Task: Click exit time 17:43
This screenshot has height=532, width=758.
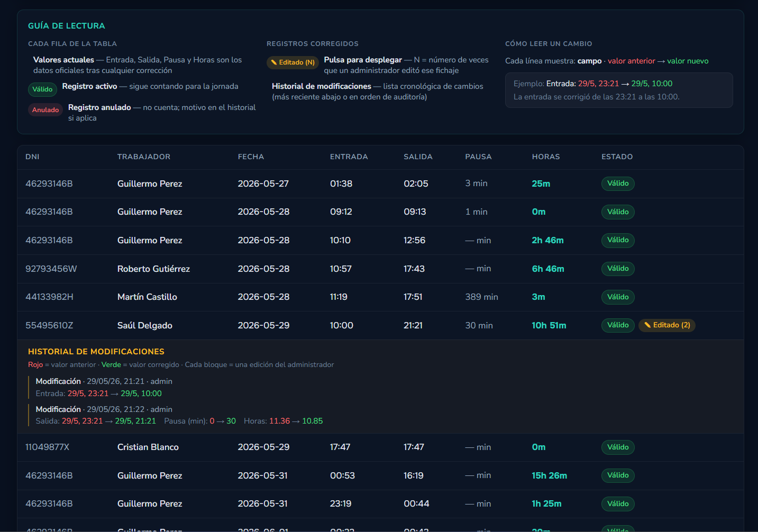Action: click(414, 269)
